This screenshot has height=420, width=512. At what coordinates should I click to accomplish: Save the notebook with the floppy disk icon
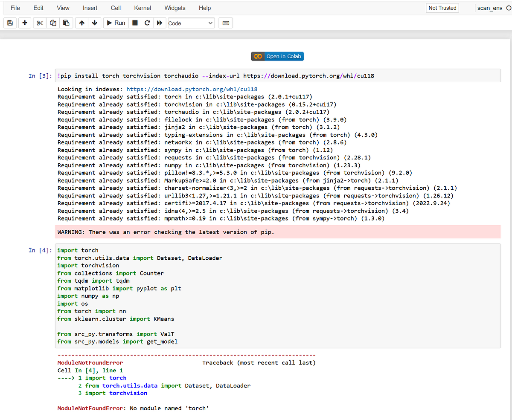point(10,23)
